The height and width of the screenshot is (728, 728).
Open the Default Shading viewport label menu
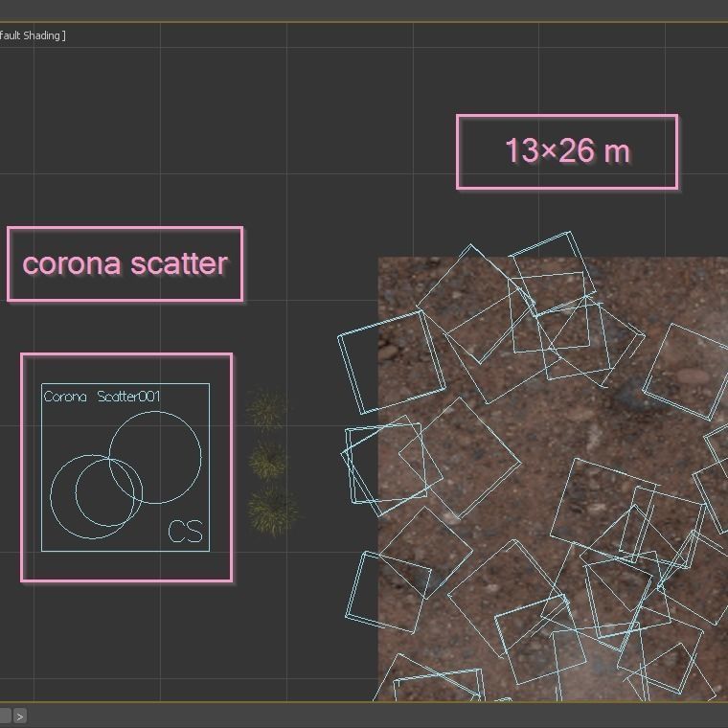[x=33, y=35]
